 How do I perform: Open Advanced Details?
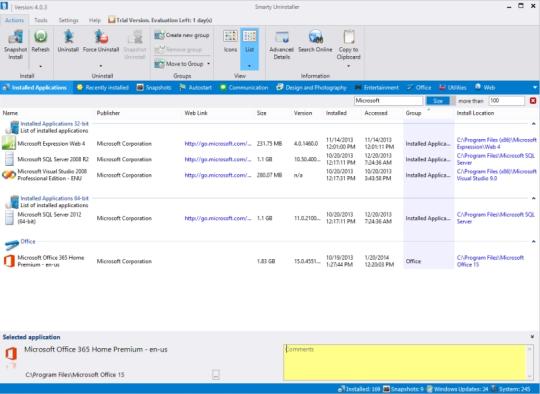point(282,45)
